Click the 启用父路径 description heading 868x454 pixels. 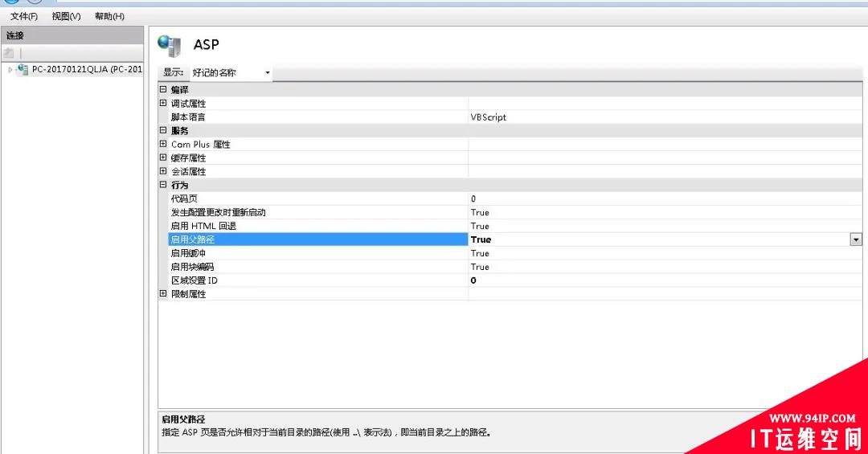183,419
